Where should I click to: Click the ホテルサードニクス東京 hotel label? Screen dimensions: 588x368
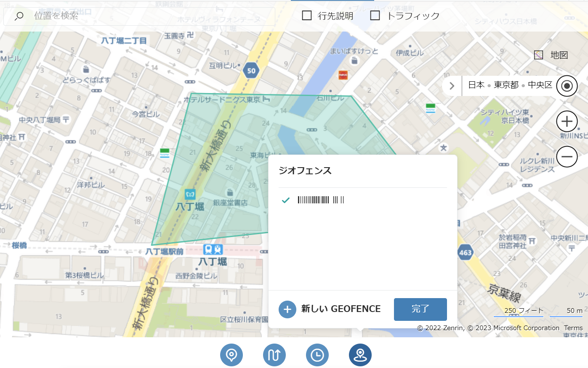pos(222,100)
